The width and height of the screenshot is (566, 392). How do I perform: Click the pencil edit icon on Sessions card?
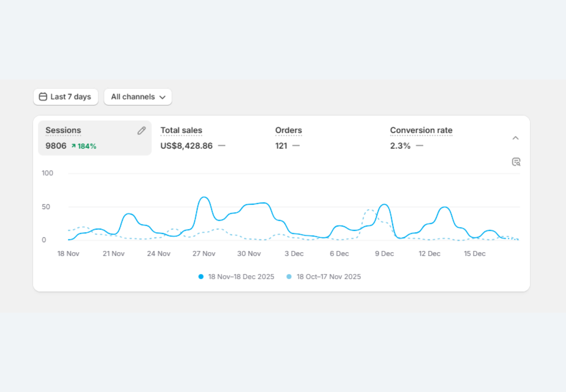coord(141,131)
